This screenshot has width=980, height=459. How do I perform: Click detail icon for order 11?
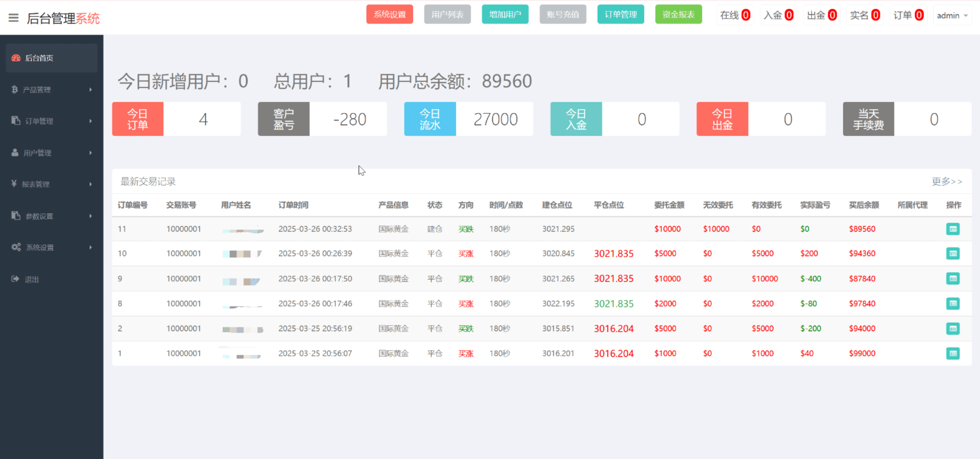952,229
